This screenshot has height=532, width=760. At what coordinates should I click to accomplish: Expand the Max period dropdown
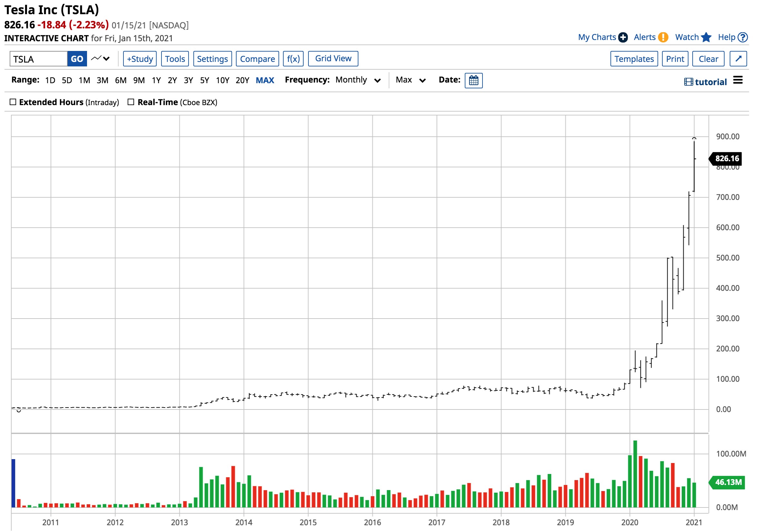point(410,80)
